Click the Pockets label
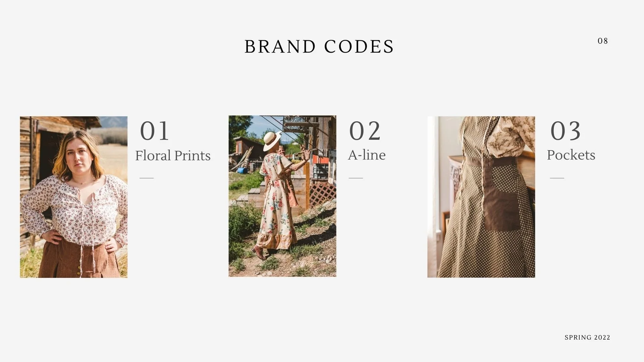 [x=571, y=155]
